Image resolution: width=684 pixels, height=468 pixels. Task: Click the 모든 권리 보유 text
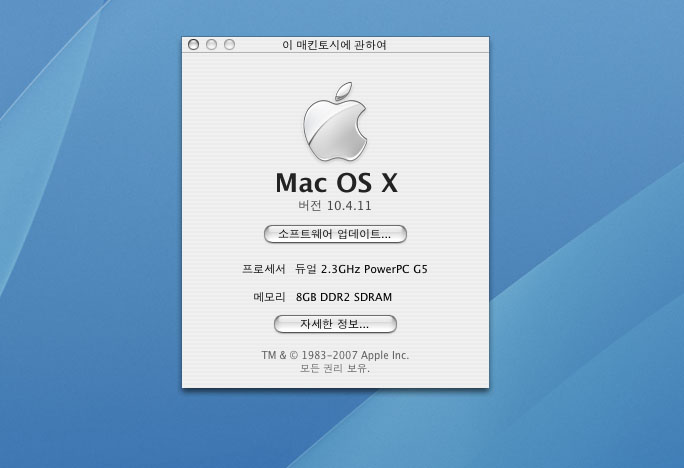pyautogui.click(x=335, y=368)
